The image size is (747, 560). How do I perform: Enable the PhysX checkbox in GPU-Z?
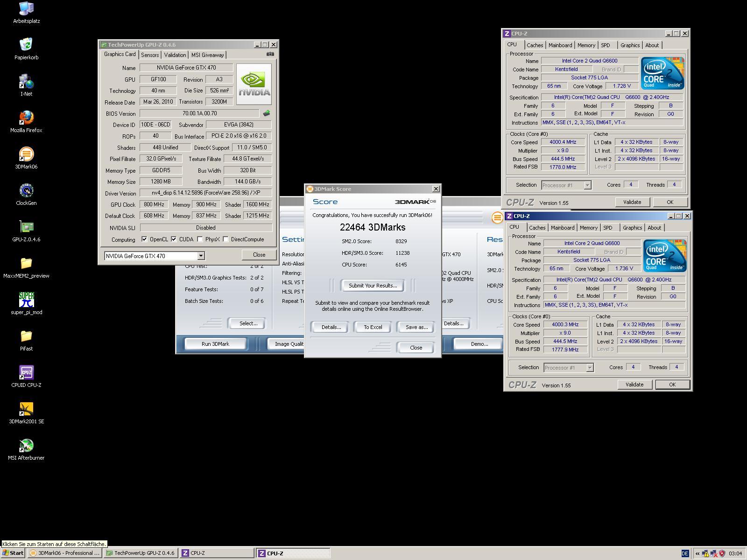(x=200, y=239)
